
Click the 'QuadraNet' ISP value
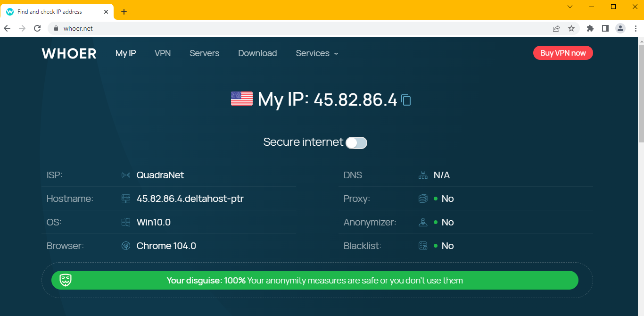pyautogui.click(x=160, y=175)
